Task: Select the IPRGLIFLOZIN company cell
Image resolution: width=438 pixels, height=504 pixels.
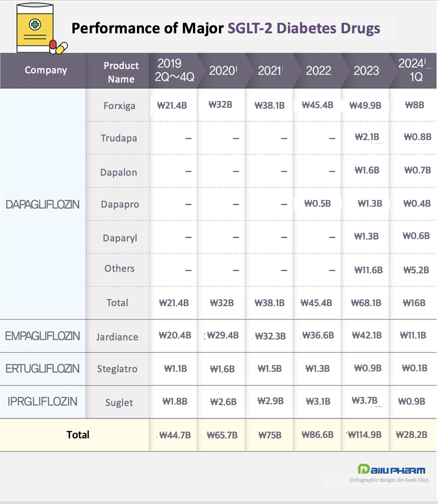Action: [x=42, y=402]
